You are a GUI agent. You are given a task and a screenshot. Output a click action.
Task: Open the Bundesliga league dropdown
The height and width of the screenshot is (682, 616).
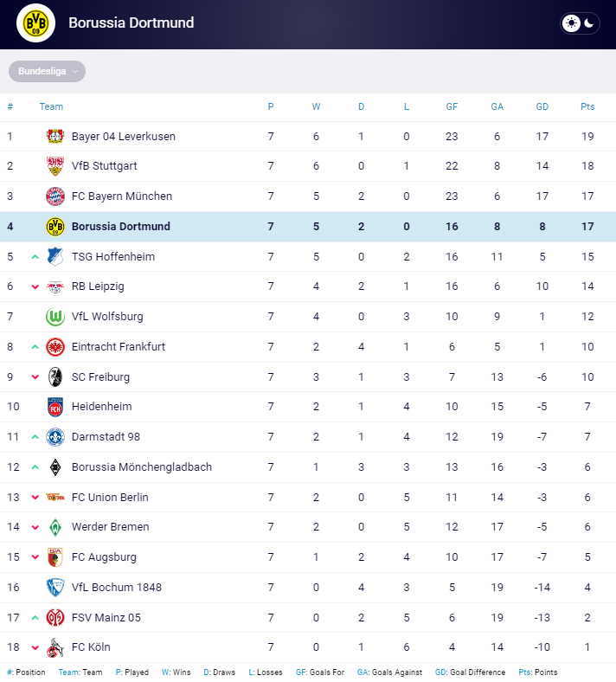click(47, 72)
